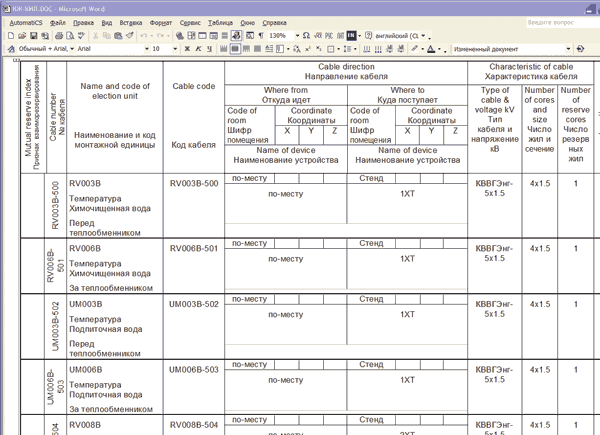Open the Таблица menu
The width and height of the screenshot is (600, 435).
point(220,23)
